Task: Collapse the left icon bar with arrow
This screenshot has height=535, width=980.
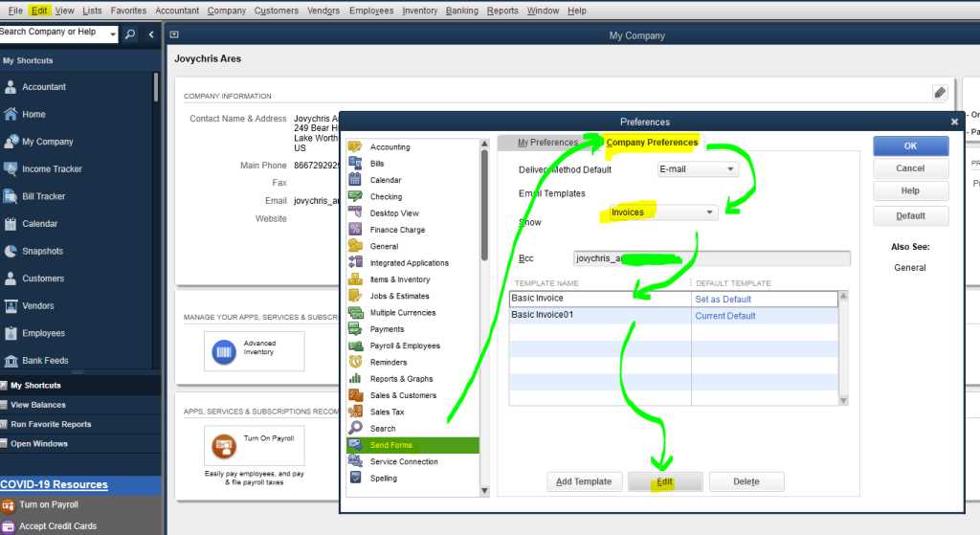Action: pos(150,34)
